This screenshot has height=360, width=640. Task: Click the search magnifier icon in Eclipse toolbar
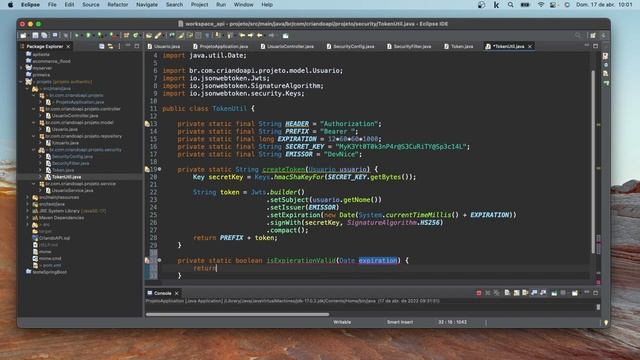click(x=578, y=36)
